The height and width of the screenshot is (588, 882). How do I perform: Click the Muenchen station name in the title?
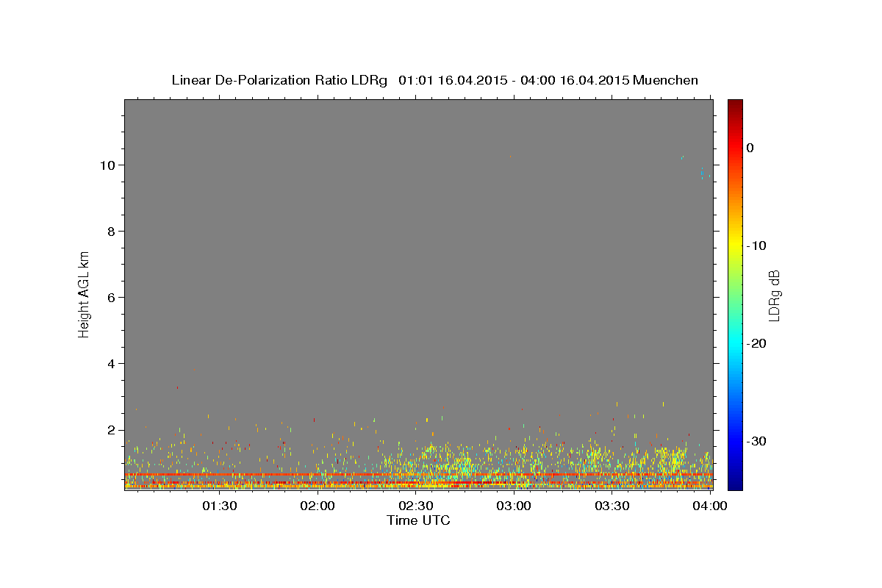click(x=665, y=80)
